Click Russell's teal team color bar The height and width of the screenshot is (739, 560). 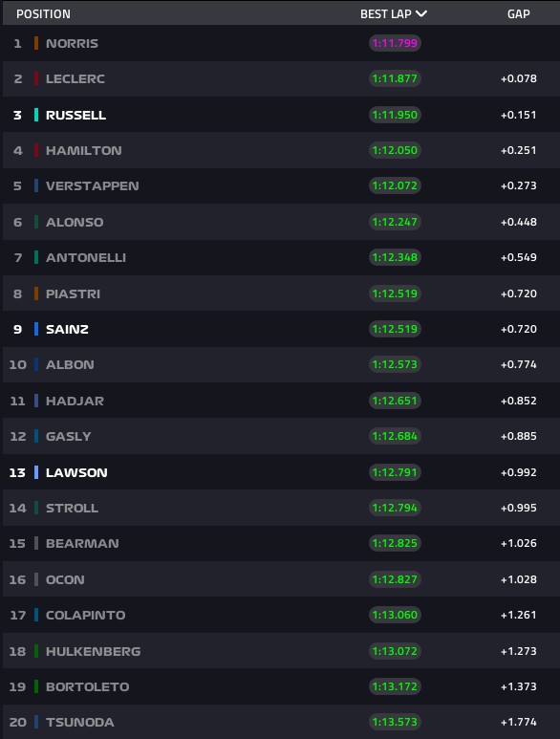[x=36, y=115]
